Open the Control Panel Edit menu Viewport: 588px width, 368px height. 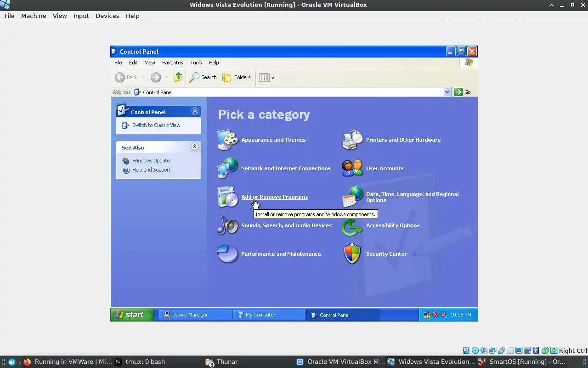pos(133,63)
